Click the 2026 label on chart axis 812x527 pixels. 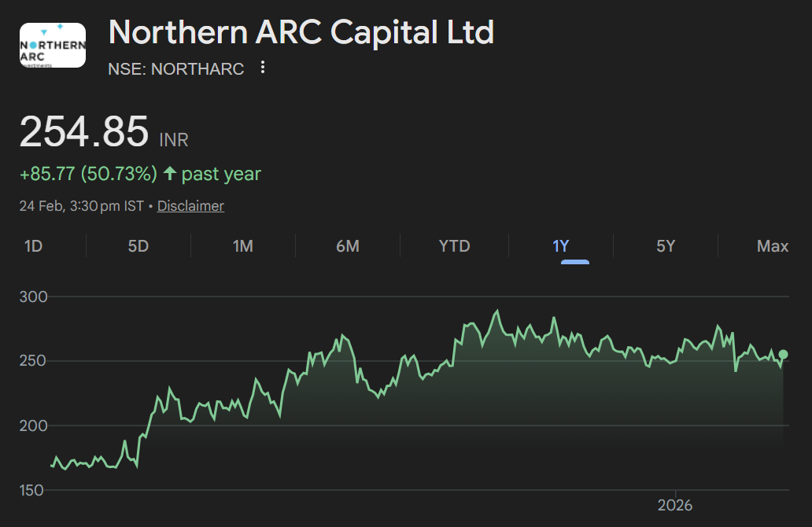click(677, 505)
